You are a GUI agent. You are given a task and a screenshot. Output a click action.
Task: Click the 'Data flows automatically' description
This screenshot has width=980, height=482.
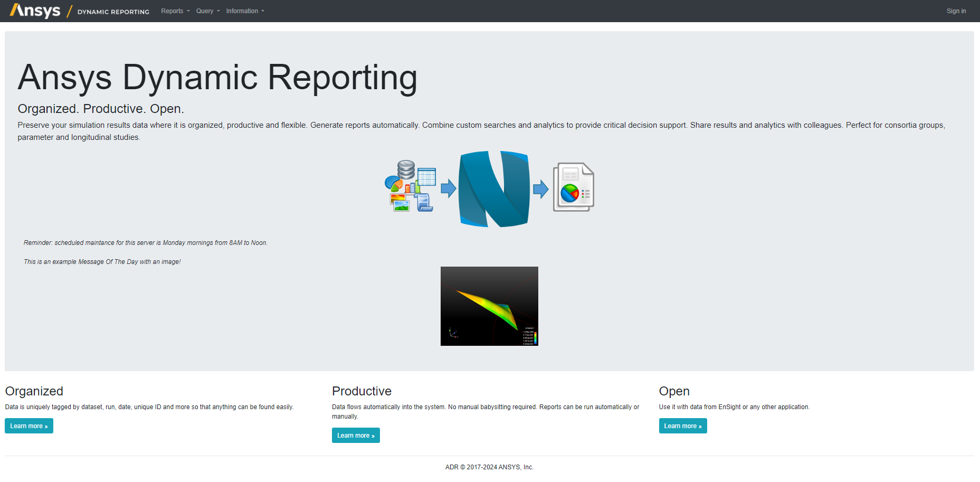(x=486, y=412)
